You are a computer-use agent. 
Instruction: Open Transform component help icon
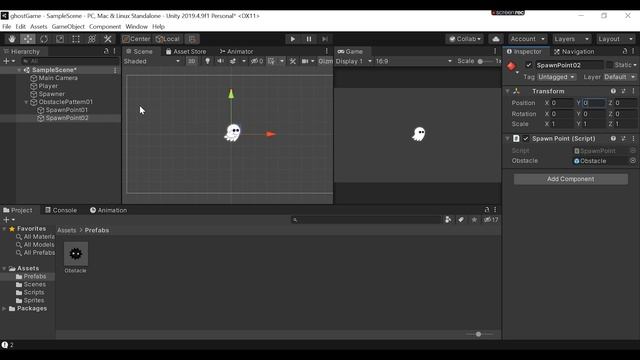613,91
